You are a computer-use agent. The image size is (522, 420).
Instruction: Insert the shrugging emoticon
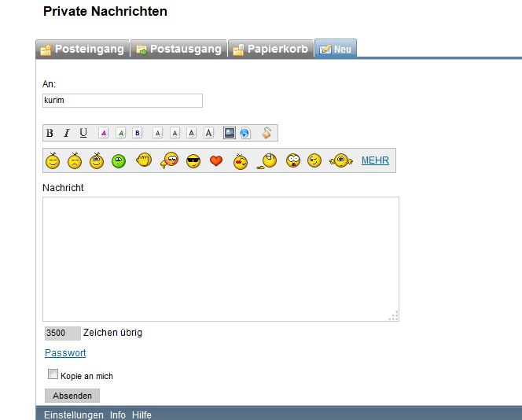(x=341, y=160)
